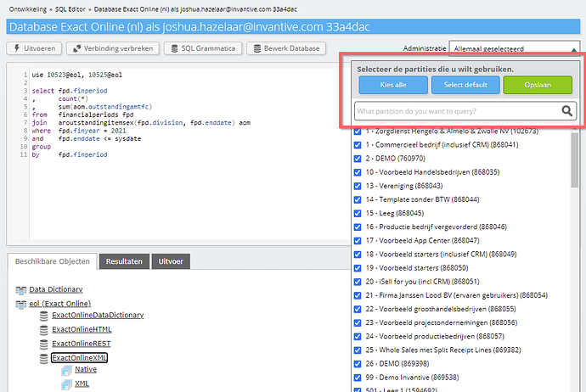The width and height of the screenshot is (586, 392).
Task: Click the ExactOnlineREST database icon
Action: tap(43, 344)
